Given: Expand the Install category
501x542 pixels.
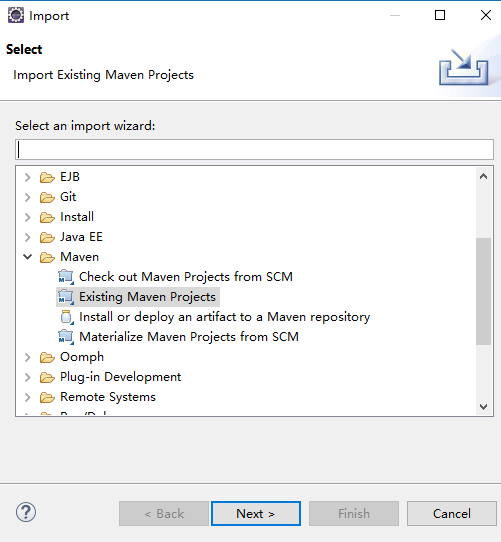Looking at the screenshot, I should [x=28, y=217].
